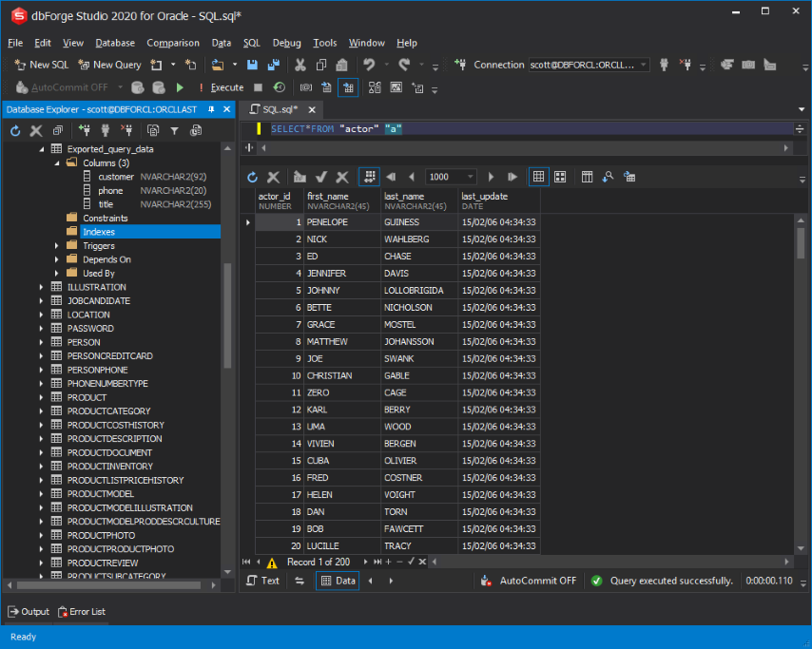This screenshot has width=812, height=649.
Task: Click the New Query button
Action: point(109,65)
